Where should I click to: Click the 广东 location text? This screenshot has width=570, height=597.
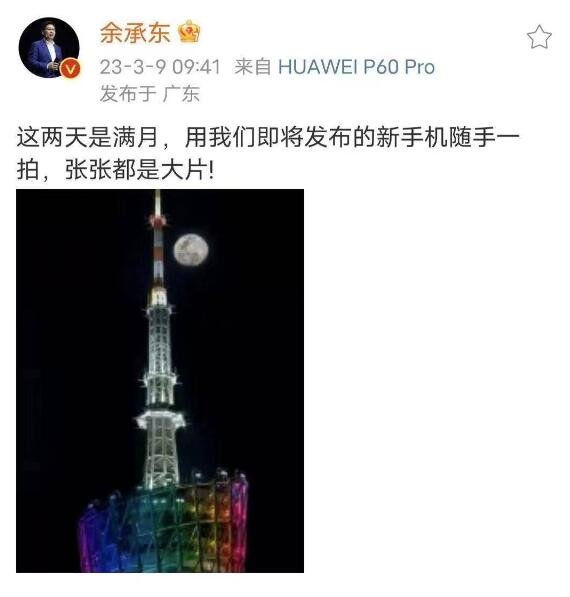181,94
